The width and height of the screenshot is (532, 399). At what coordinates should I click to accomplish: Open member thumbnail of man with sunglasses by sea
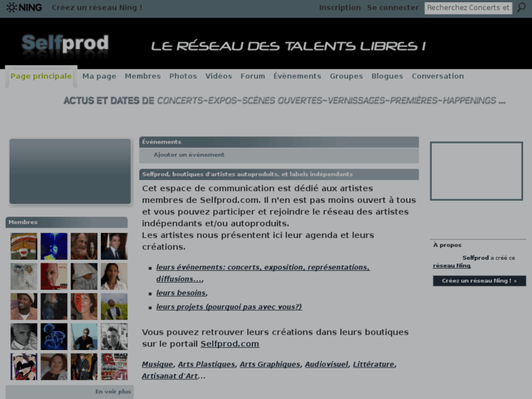click(x=84, y=337)
